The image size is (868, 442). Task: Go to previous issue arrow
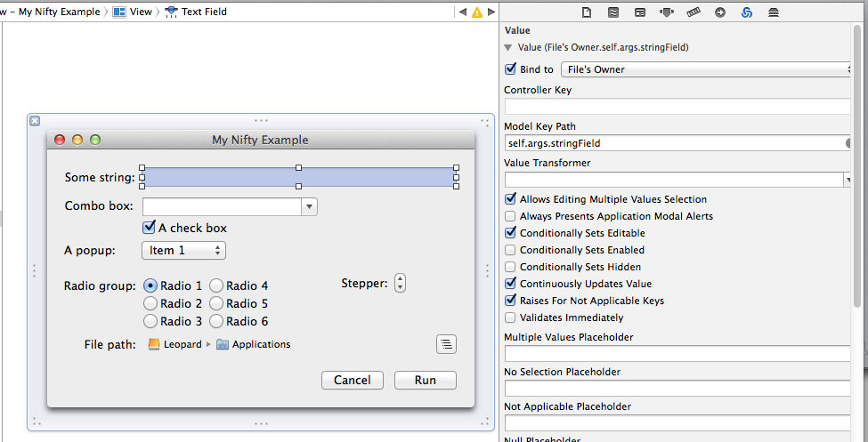(x=463, y=12)
